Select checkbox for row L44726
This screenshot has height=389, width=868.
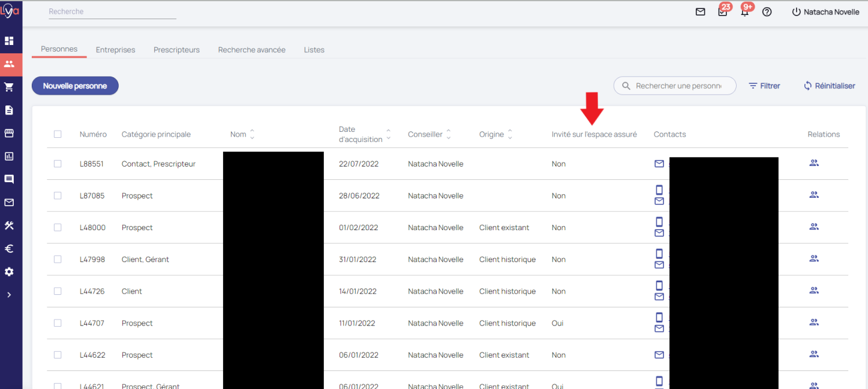[58, 291]
